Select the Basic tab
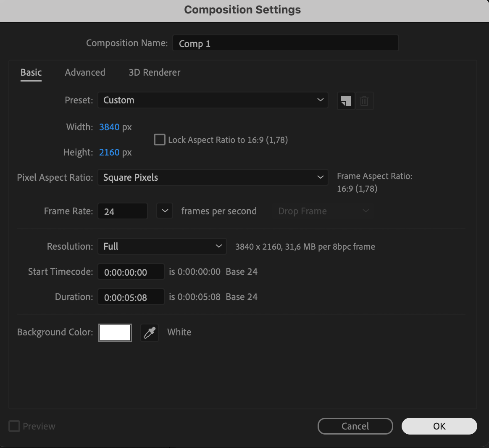 [x=31, y=72]
